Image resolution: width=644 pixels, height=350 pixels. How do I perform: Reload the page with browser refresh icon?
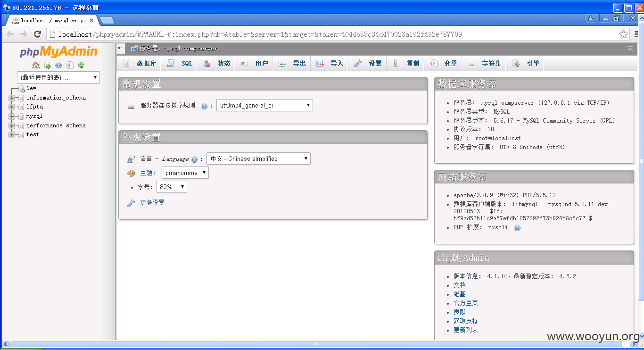pos(38,34)
